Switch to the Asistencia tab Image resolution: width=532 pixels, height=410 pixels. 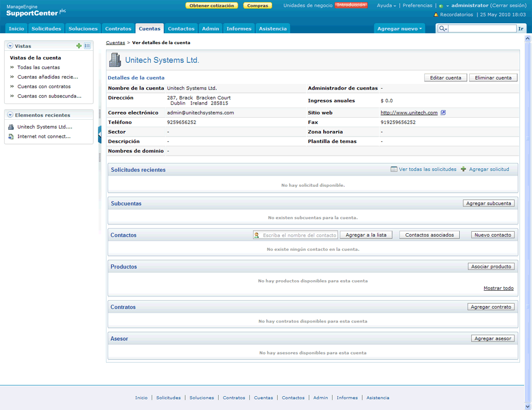(273, 28)
